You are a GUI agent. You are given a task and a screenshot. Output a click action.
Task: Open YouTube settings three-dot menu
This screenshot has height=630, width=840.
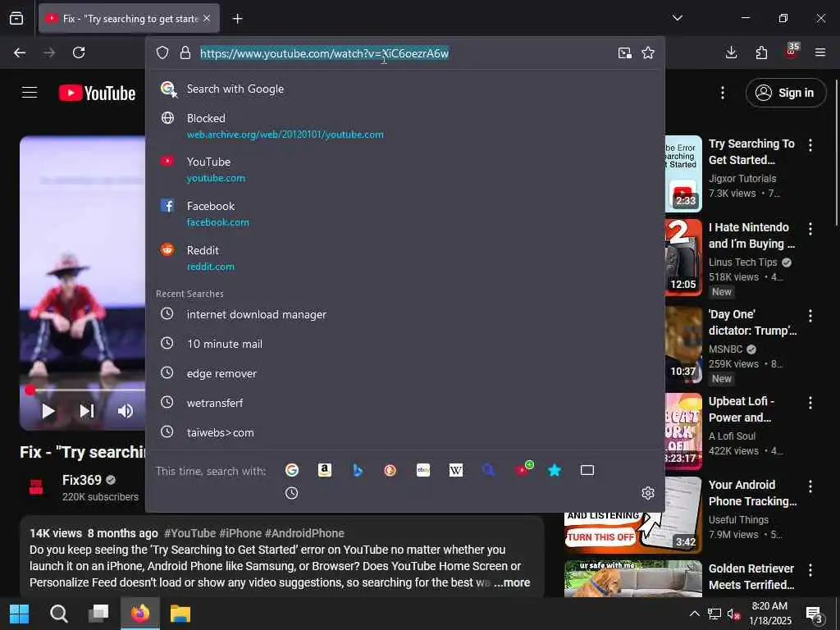[x=723, y=93]
